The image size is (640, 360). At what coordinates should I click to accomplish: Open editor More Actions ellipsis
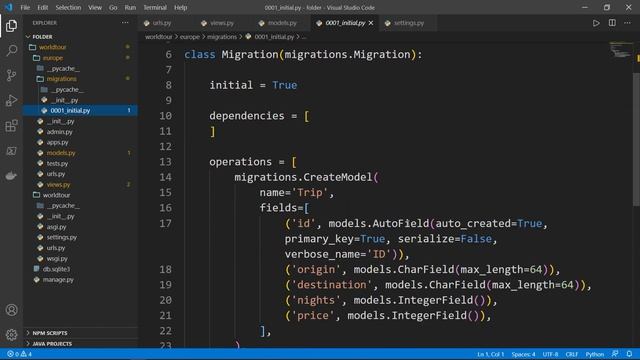tap(627, 23)
